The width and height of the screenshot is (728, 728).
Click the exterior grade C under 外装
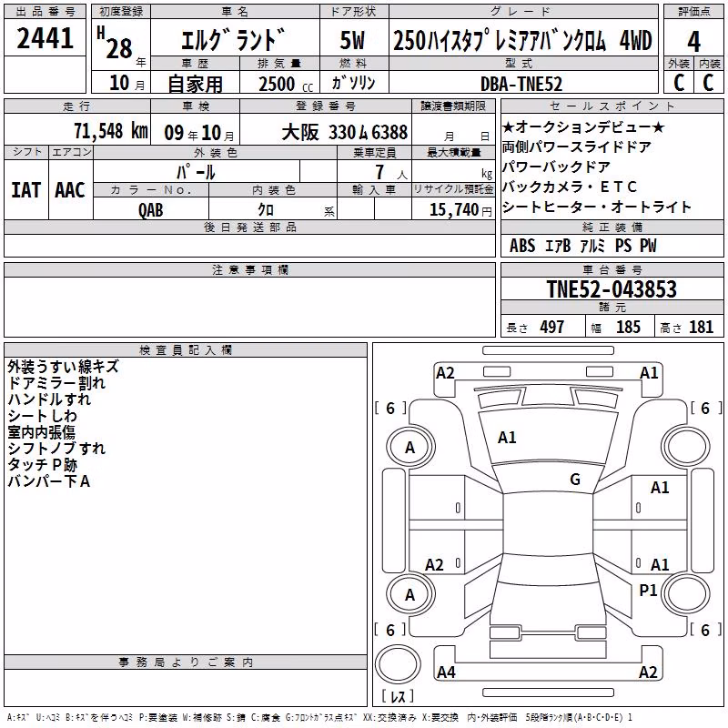pyautogui.click(x=679, y=83)
